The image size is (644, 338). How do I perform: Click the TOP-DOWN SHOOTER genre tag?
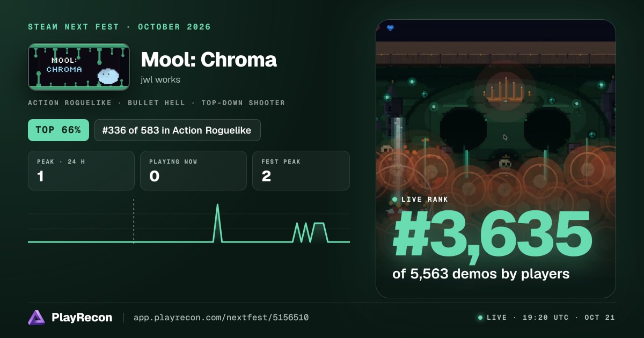click(243, 102)
